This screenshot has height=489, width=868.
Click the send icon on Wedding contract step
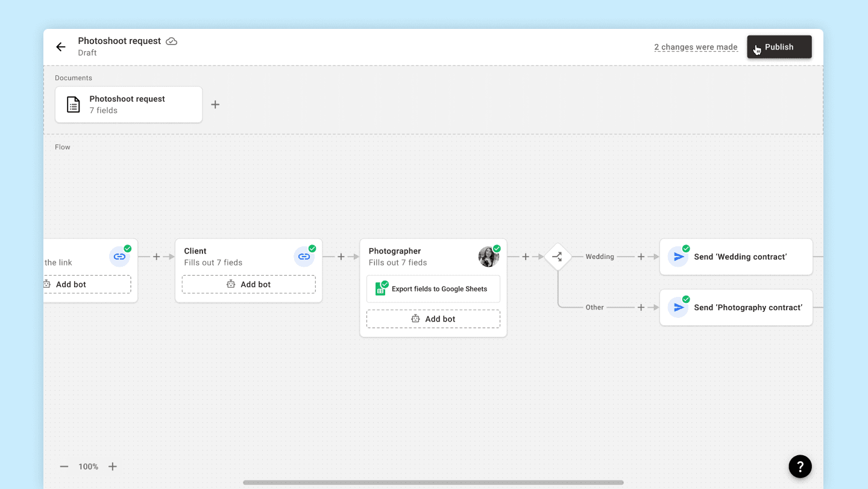(x=679, y=257)
